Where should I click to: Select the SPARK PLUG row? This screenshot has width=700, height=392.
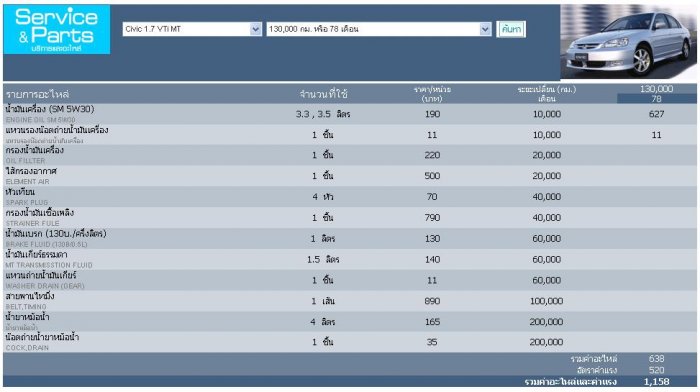[350, 196]
